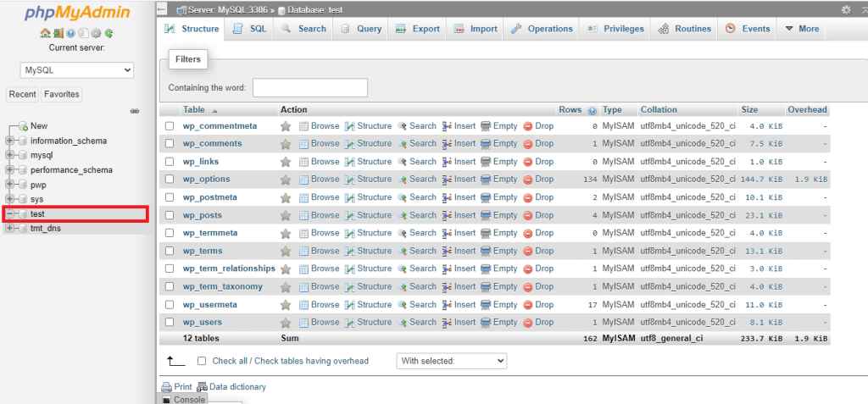Tick the wp_links row checkbox
This screenshot has height=404, width=868.
pos(170,162)
